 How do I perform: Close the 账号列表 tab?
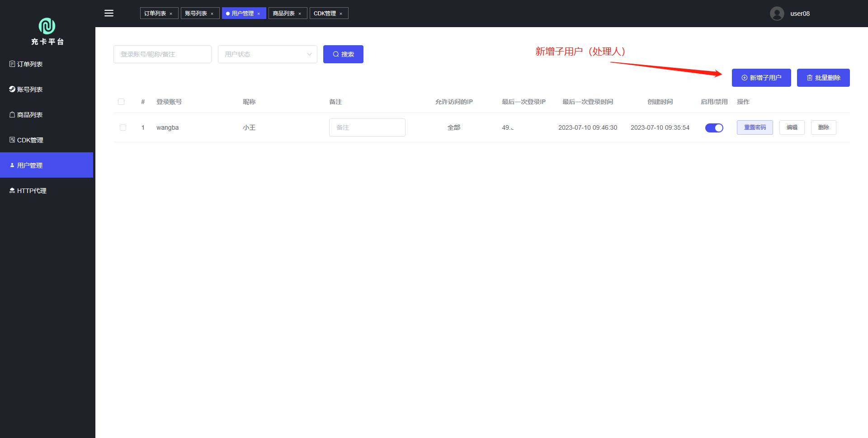pyautogui.click(x=212, y=14)
